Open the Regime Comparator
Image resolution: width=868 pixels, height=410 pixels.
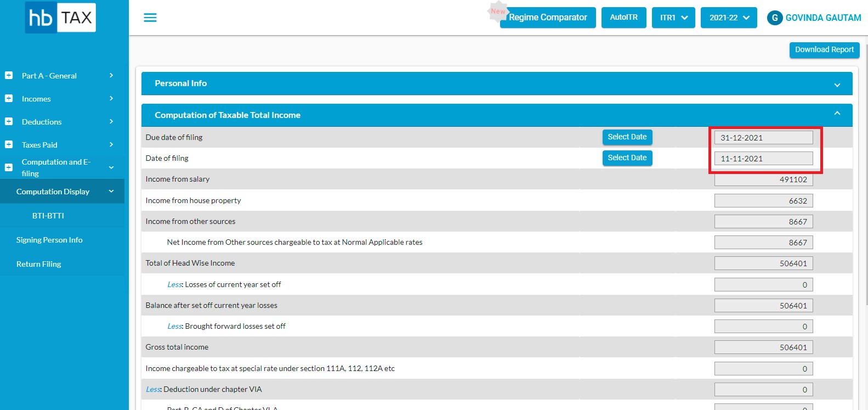click(548, 18)
